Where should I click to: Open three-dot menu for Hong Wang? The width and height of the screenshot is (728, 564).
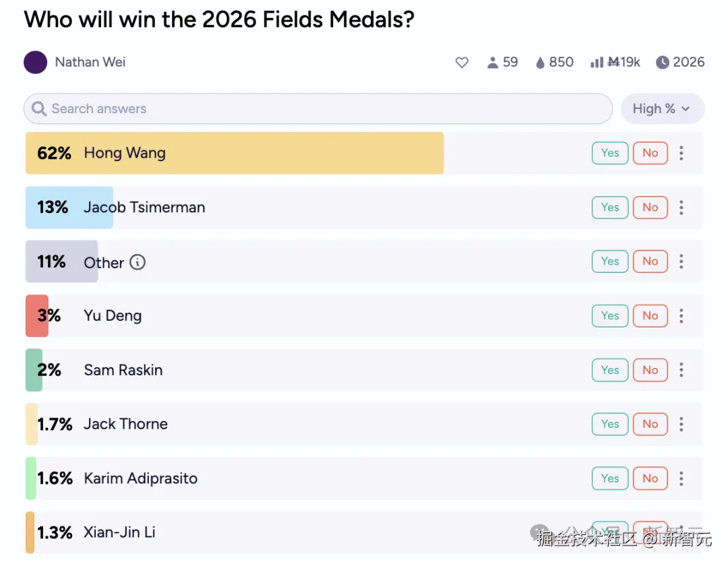(681, 153)
